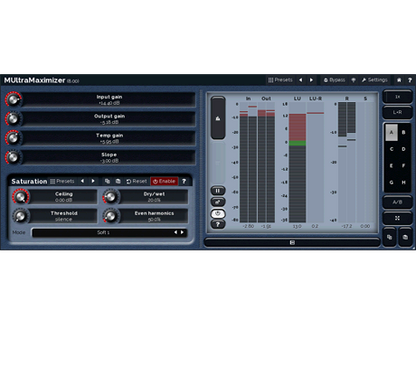416x376 pixels.
Task: Select preset slot G
Action: tap(391, 182)
